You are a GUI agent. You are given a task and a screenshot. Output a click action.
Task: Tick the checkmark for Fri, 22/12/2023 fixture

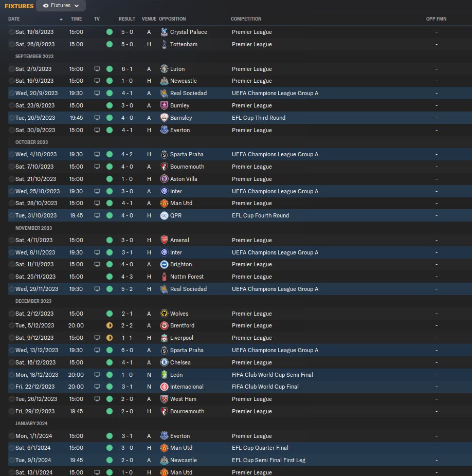pyautogui.click(x=11, y=387)
